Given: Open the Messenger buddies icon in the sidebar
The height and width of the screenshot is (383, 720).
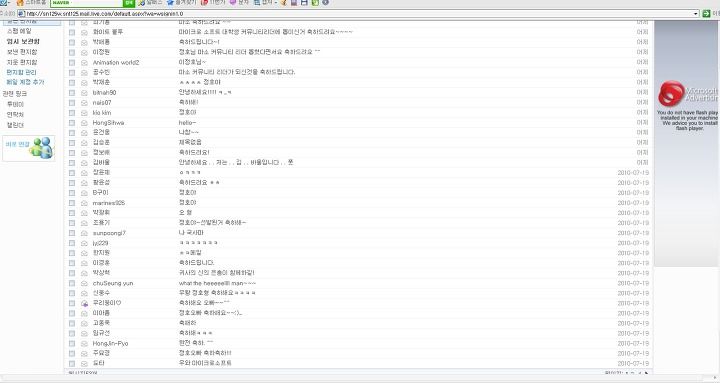Looking at the screenshot, I should click(x=42, y=148).
